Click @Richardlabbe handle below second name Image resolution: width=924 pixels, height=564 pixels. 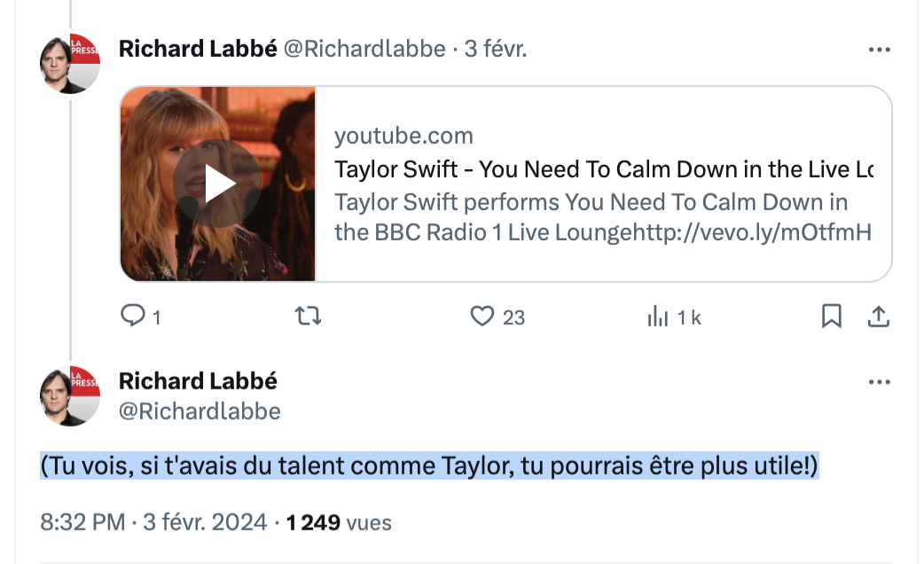[200, 411]
